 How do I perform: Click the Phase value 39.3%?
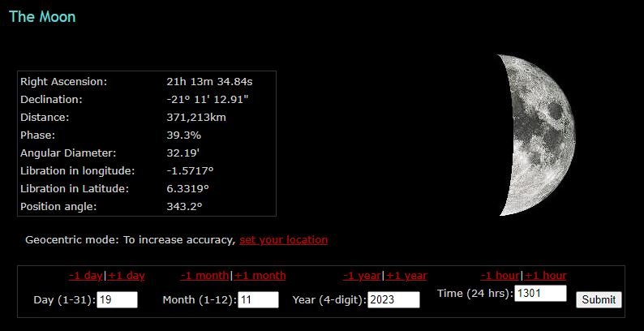click(183, 135)
